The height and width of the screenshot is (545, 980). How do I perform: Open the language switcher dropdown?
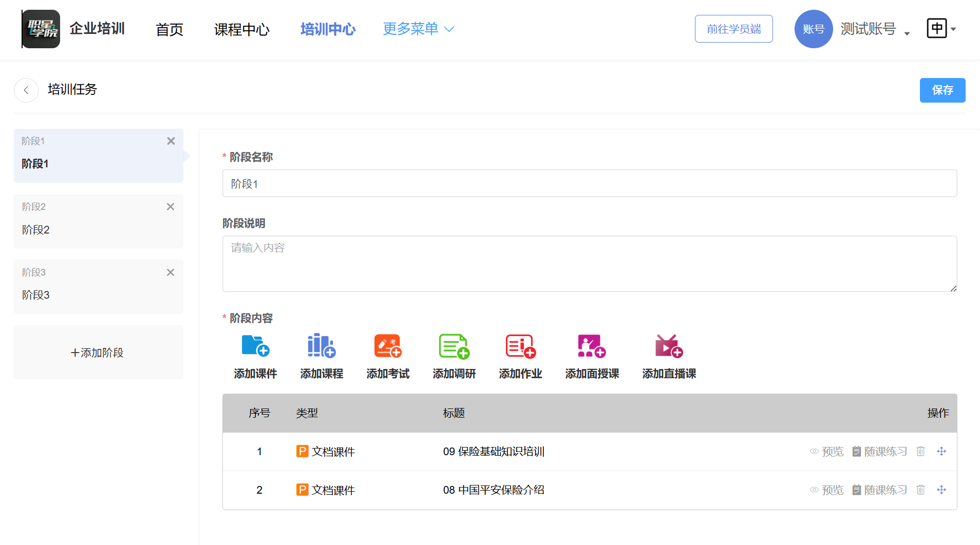(941, 29)
